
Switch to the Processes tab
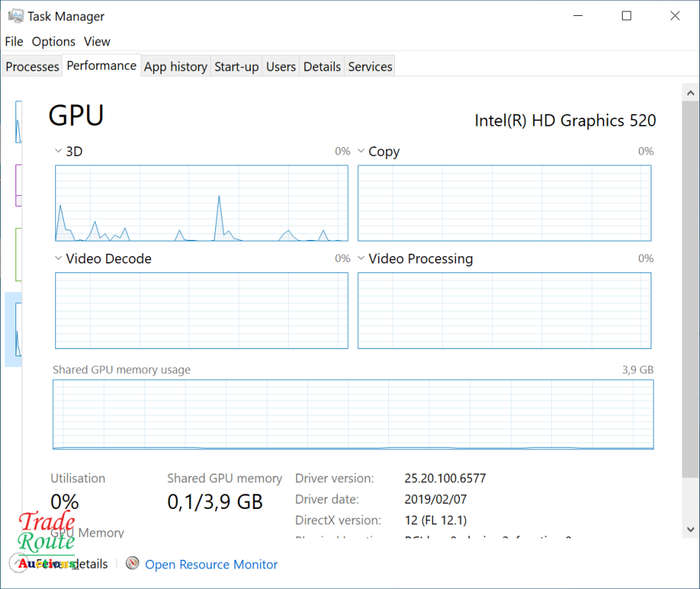coord(32,66)
